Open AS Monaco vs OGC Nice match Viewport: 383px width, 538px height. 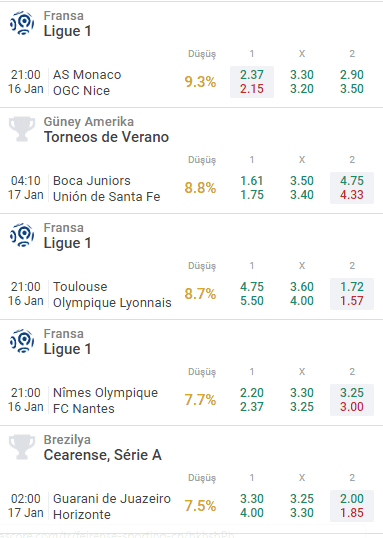pyautogui.click(x=87, y=83)
